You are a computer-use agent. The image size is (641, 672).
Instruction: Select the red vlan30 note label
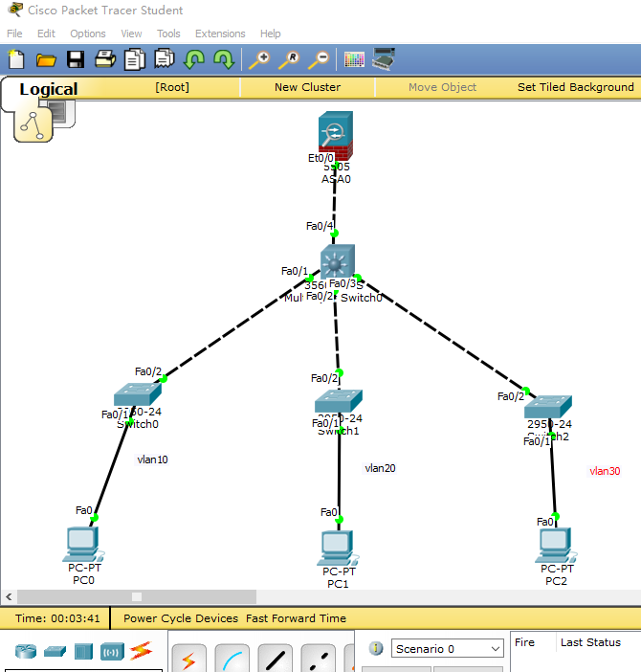point(605,471)
